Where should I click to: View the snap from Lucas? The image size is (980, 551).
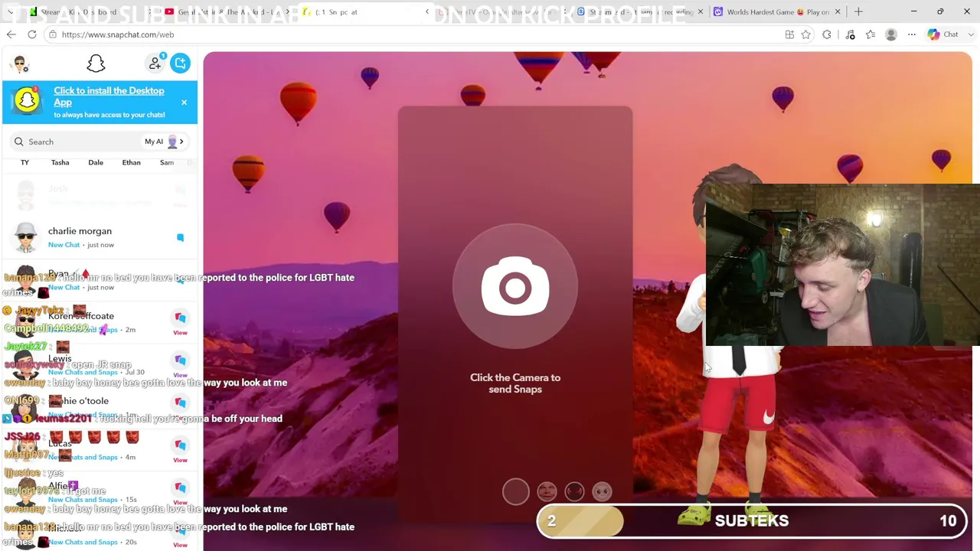(x=180, y=449)
